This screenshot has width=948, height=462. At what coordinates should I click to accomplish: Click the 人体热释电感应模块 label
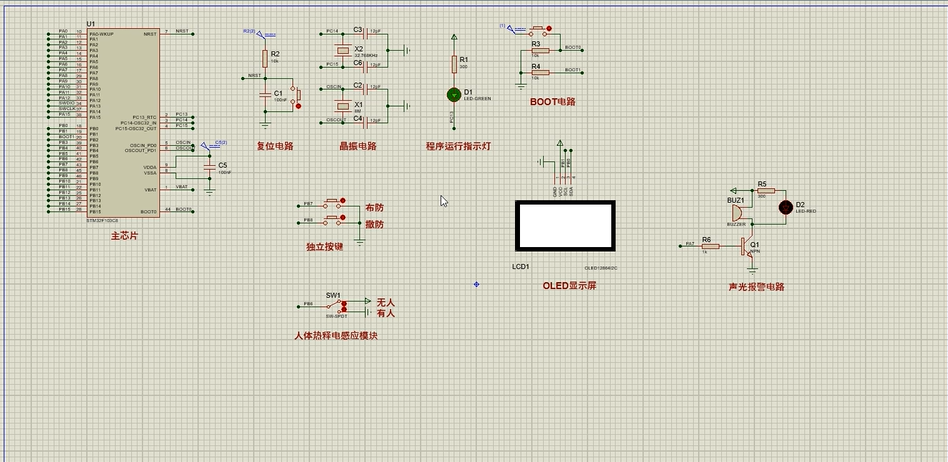point(336,337)
